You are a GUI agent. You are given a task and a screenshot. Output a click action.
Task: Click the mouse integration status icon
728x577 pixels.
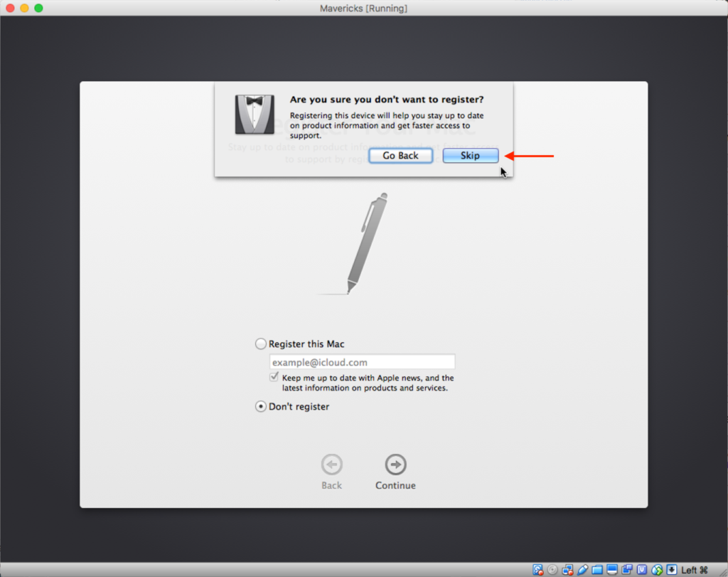(x=656, y=570)
